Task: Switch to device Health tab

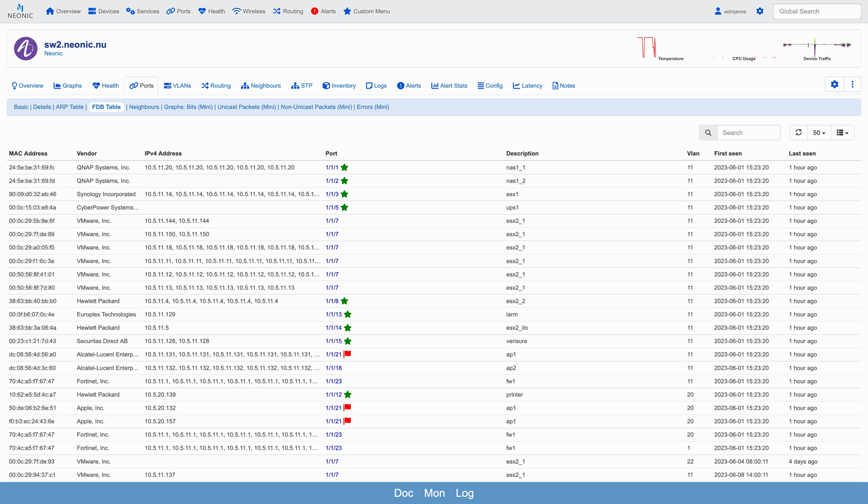Action: point(105,85)
